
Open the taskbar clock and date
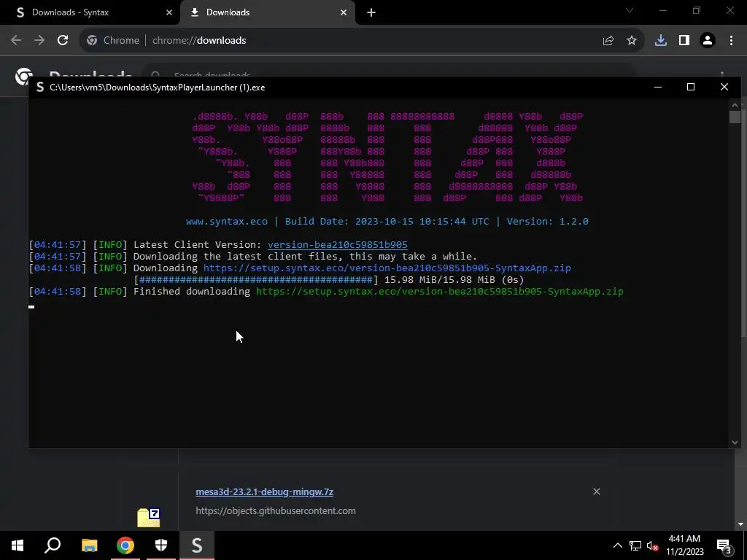pyautogui.click(x=684, y=545)
